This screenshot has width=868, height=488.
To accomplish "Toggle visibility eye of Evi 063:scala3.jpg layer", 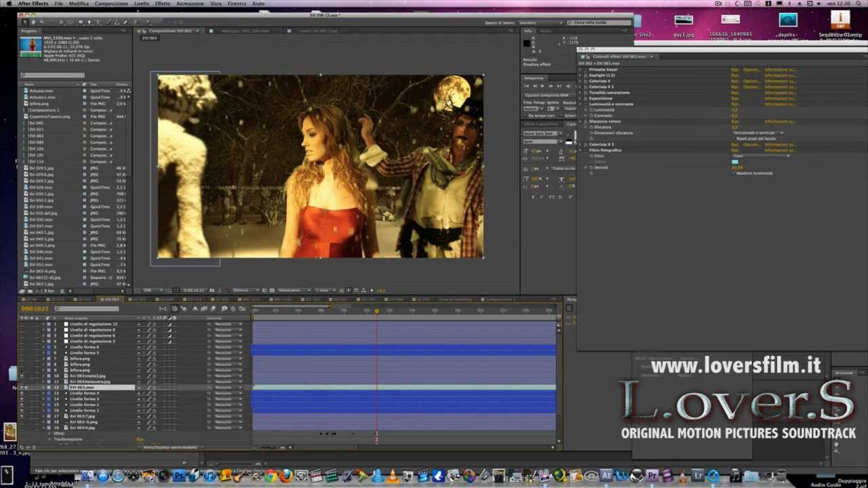I will coord(22,376).
